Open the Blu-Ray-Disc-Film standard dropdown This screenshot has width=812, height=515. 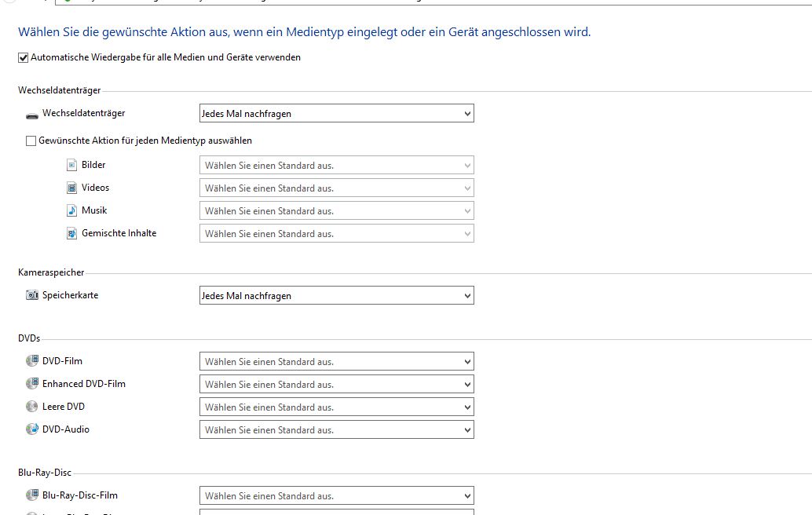click(337, 496)
